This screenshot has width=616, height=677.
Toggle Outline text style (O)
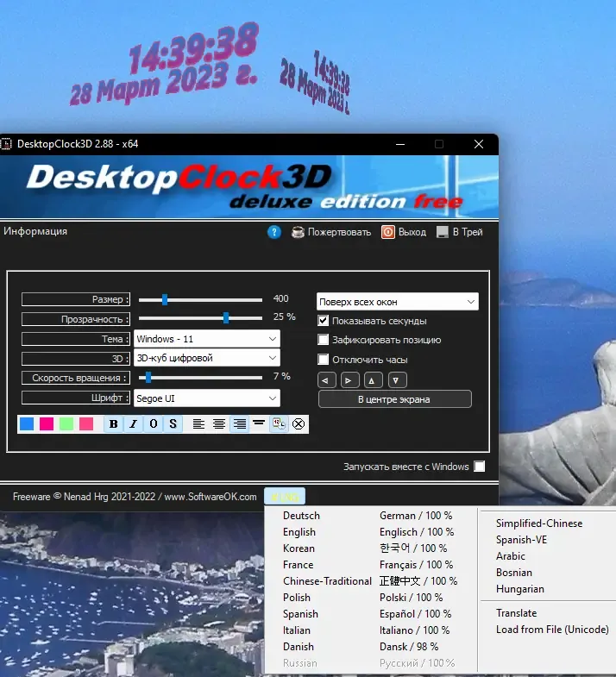154,424
